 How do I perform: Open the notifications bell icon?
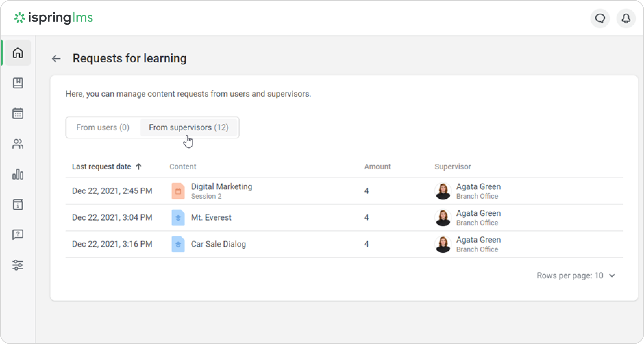[x=626, y=18]
